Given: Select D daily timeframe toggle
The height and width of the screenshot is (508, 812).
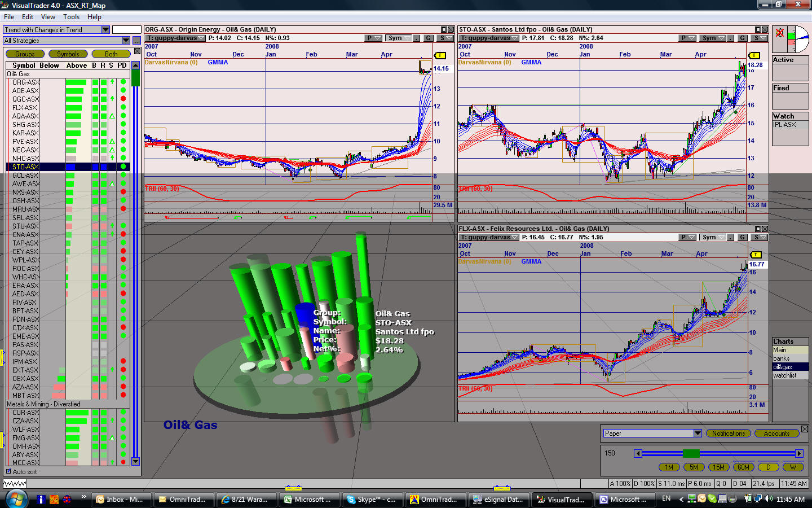Looking at the screenshot, I should 769,467.
